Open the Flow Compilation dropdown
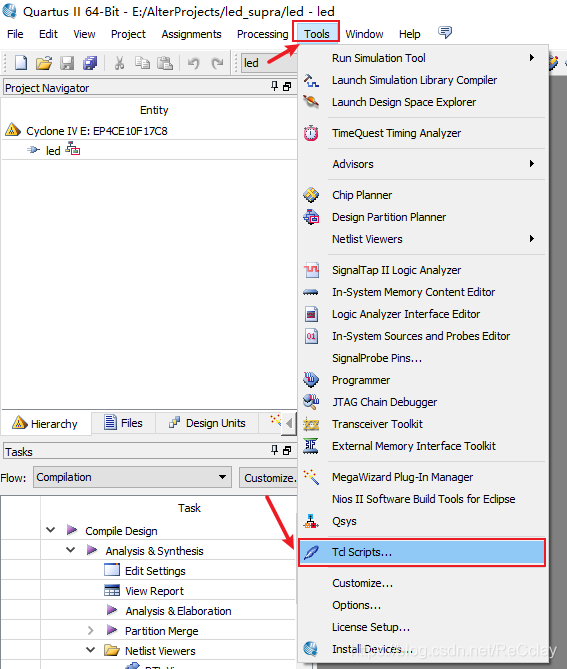Image resolution: width=567 pixels, height=669 pixels. (x=132, y=477)
